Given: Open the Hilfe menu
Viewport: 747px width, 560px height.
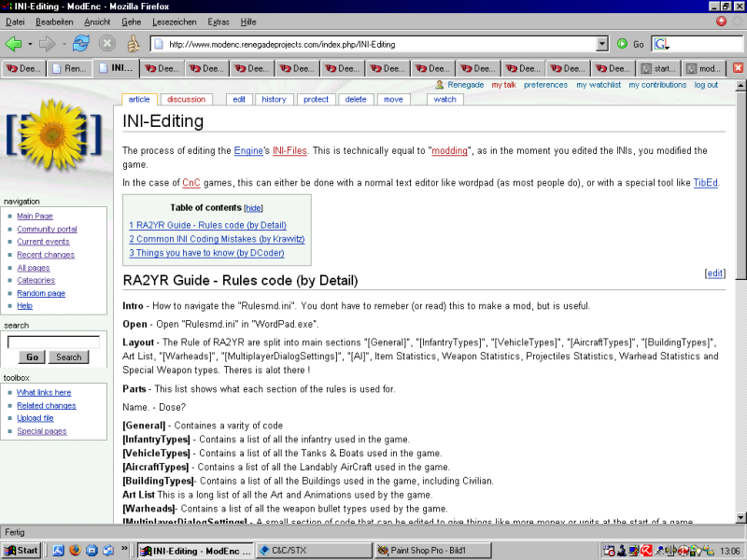Looking at the screenshot, I should coord(248,21).
